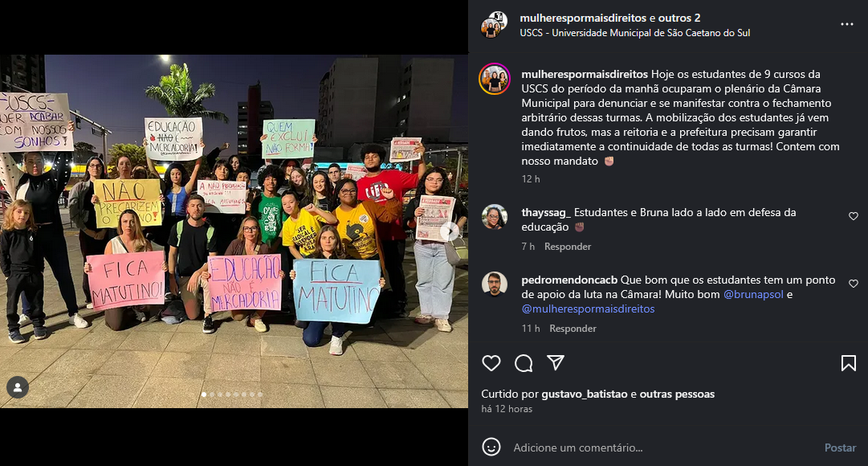Open @mulherespormaisdireitos mention link
The width and height of the screenshot is (868, 466).
[588, 309]
